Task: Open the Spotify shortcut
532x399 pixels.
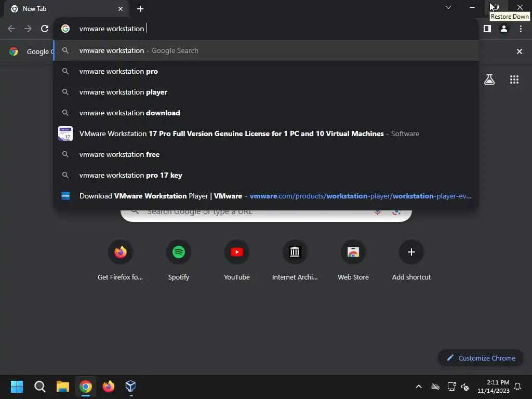Action: (x=179, y=260)
